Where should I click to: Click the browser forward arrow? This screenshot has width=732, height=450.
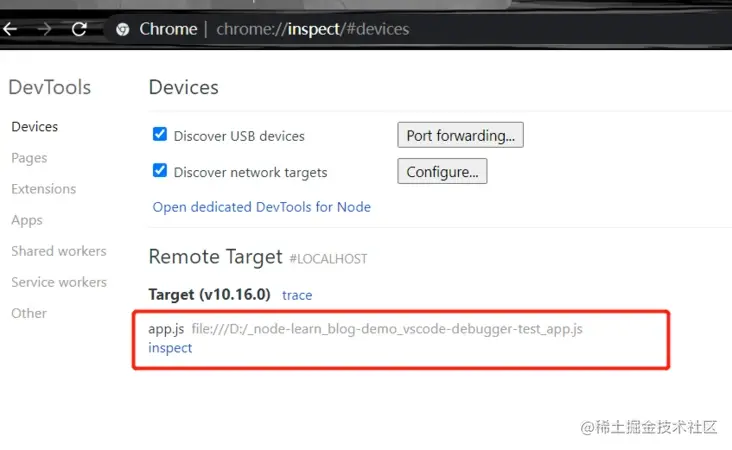click(x=45, y=29)
